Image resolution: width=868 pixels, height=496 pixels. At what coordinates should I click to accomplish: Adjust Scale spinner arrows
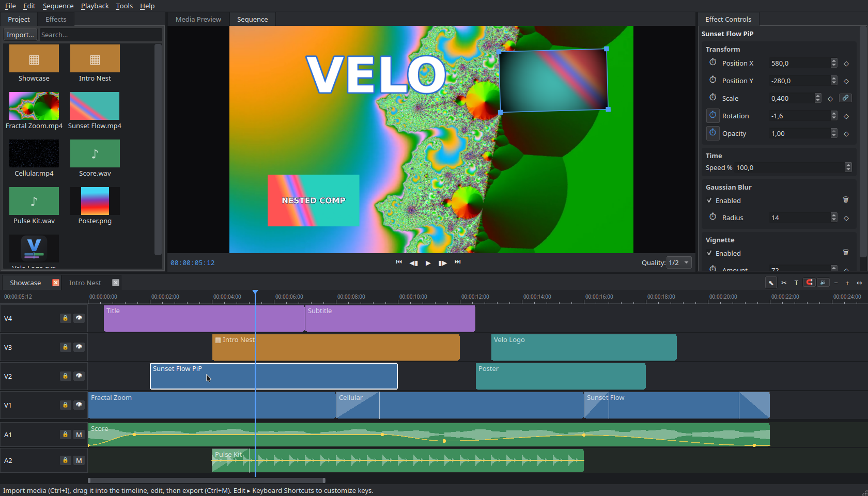click(x=818, y=98)
